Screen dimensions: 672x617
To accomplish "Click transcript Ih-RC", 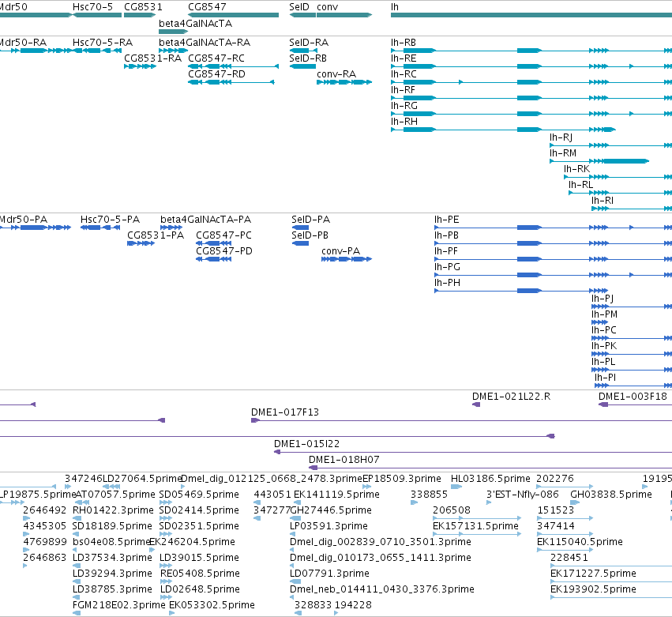I will click(404, 74).
